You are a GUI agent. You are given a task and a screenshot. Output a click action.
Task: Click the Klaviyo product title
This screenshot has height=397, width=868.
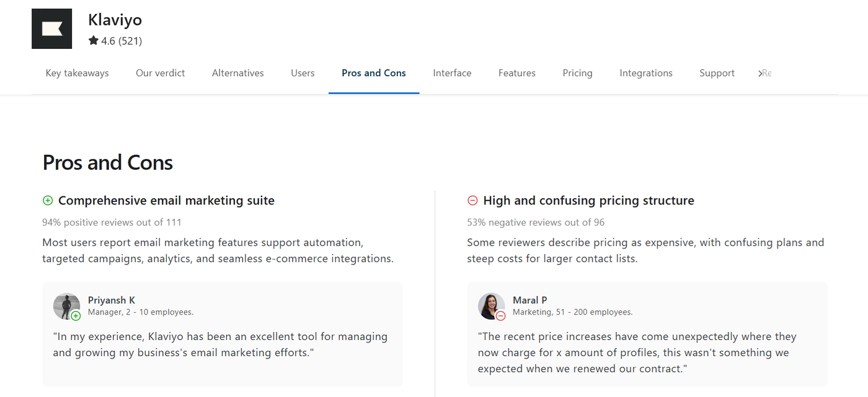click(x=115, y=20)
